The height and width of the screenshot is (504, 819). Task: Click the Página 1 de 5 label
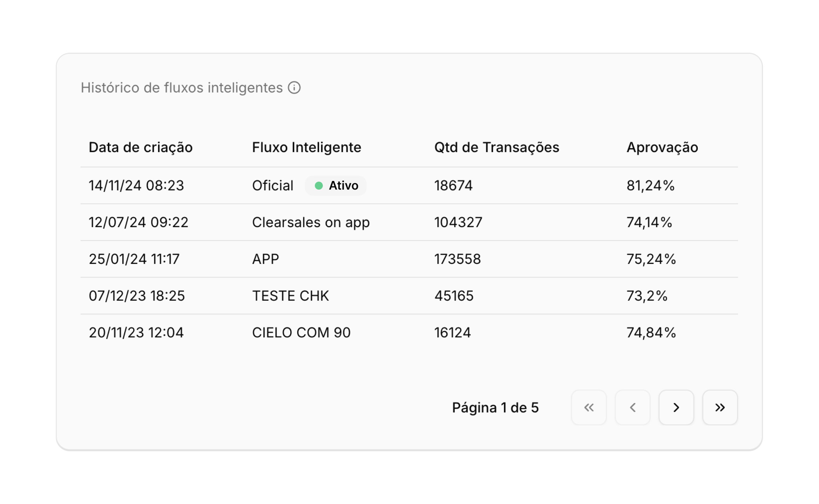495,408
